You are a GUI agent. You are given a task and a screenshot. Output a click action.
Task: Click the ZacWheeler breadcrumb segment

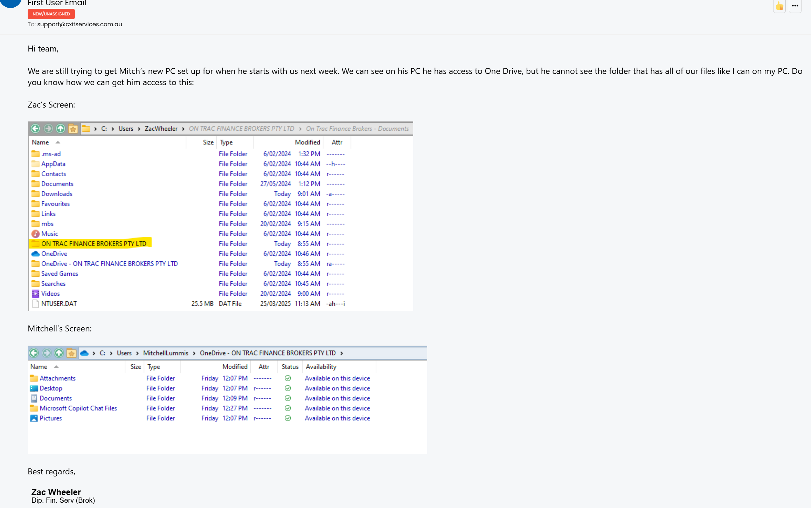[x=161, y=129]
